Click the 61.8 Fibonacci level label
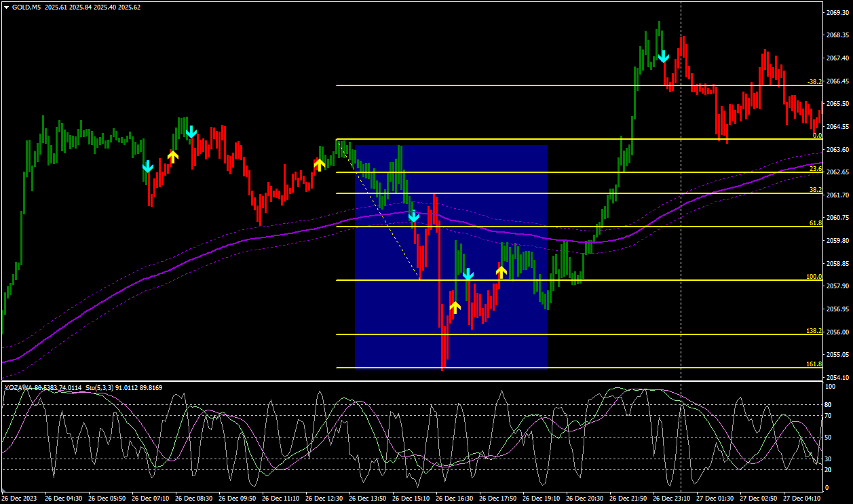The image size is (853, 504). (x=816, y=222)
